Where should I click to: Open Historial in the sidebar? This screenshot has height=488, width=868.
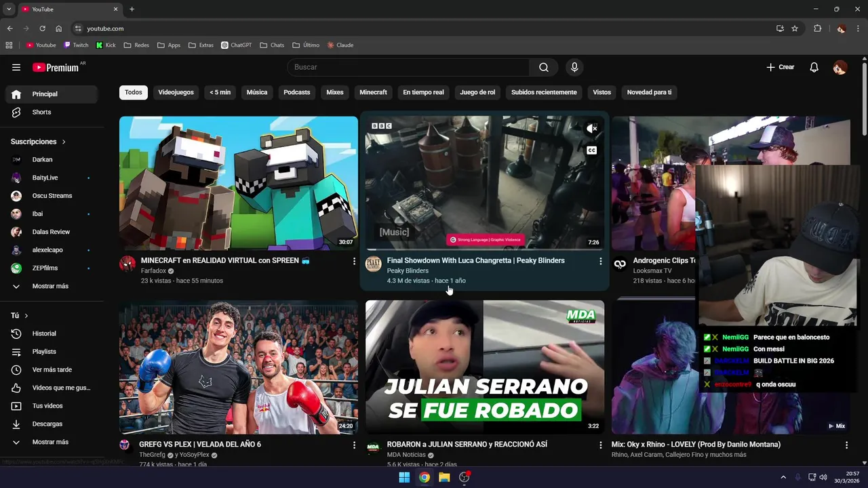click(52, 333)
